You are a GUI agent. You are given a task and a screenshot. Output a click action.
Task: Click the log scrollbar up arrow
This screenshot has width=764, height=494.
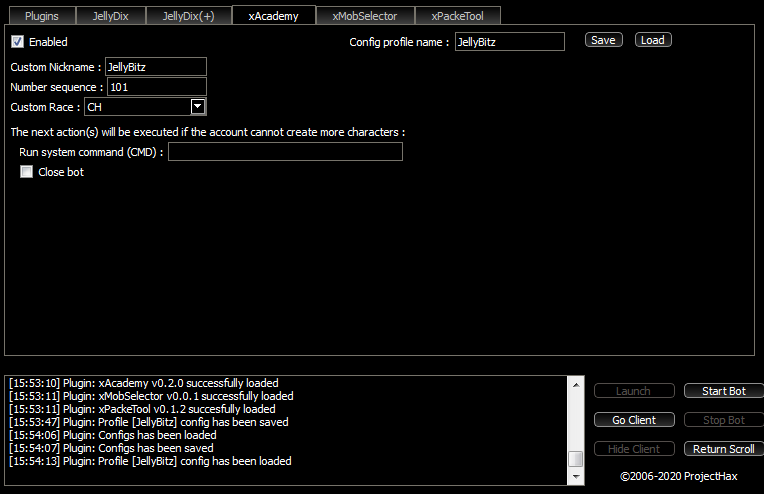575,384
